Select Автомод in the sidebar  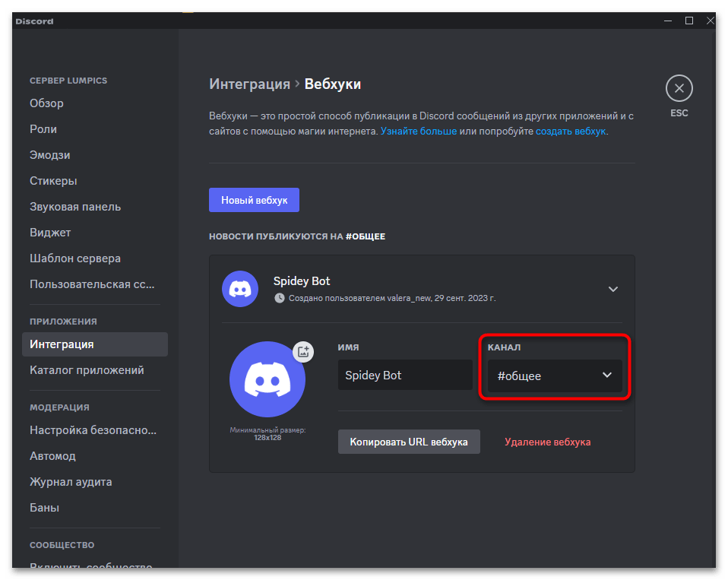pos(95,456)
